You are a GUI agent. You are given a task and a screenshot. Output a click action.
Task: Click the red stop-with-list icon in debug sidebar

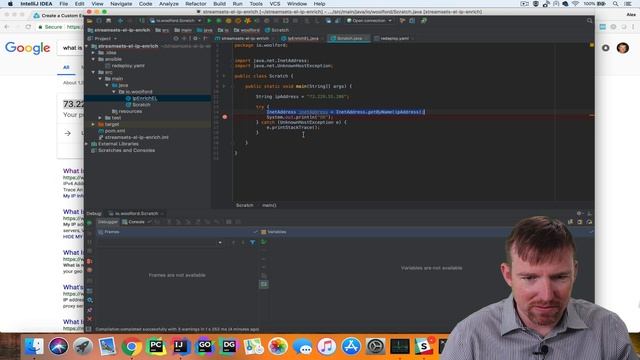tap(89, 261)
